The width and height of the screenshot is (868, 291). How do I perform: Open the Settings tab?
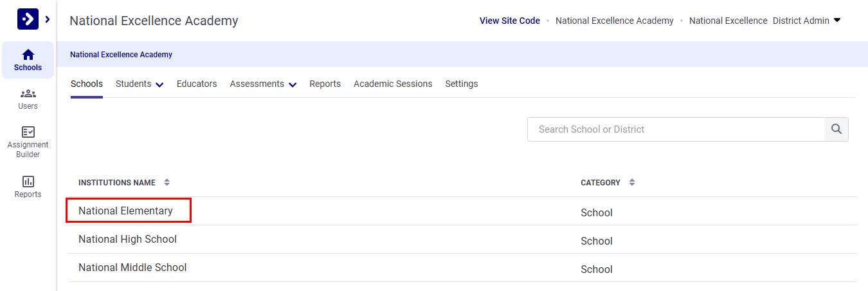tap(461, 84)
